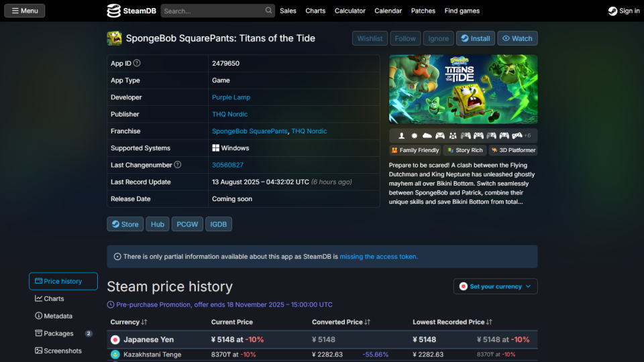Open the community Hub button
The height and width of the screenshot is (362, 644).
tap(157, 224)
